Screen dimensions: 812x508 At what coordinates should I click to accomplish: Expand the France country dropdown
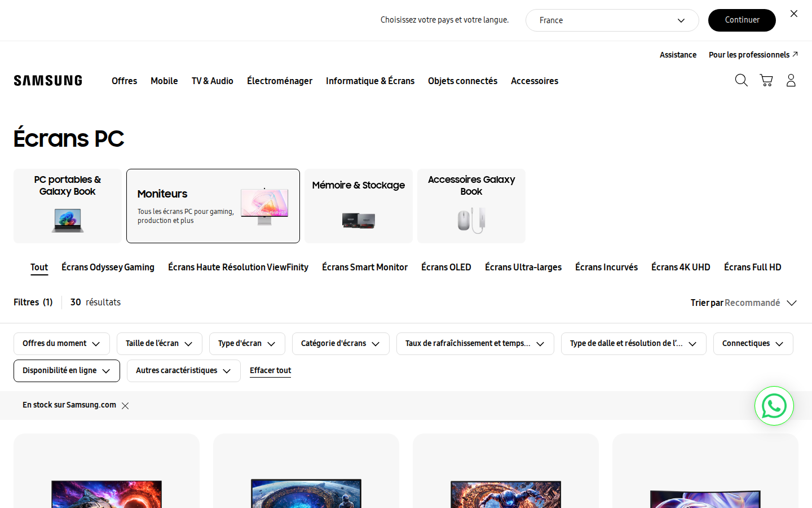click(x=612, y=20)
